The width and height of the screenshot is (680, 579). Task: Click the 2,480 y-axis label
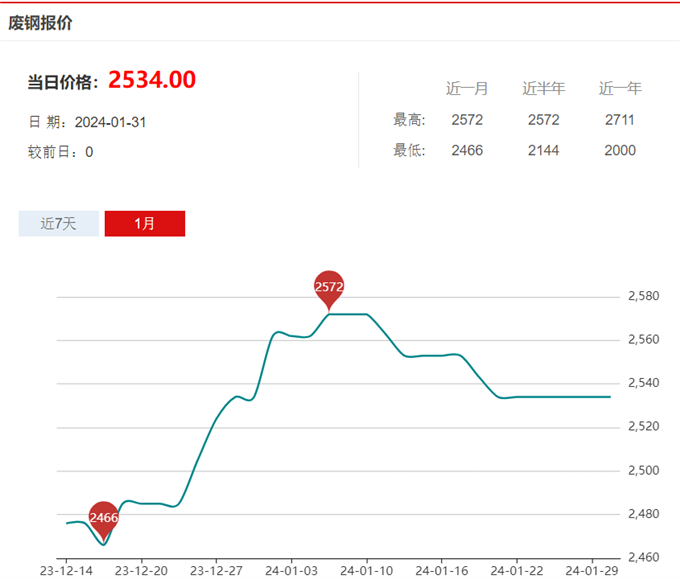click(x=644, y=514)
